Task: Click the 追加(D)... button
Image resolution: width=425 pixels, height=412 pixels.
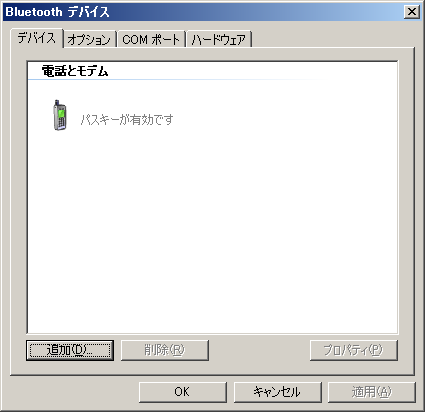Action: (70, 350)
